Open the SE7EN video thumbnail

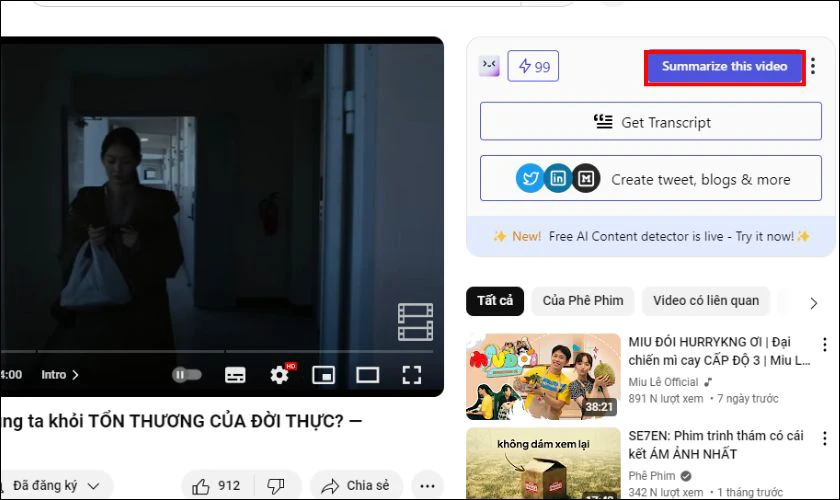point(543,463)
